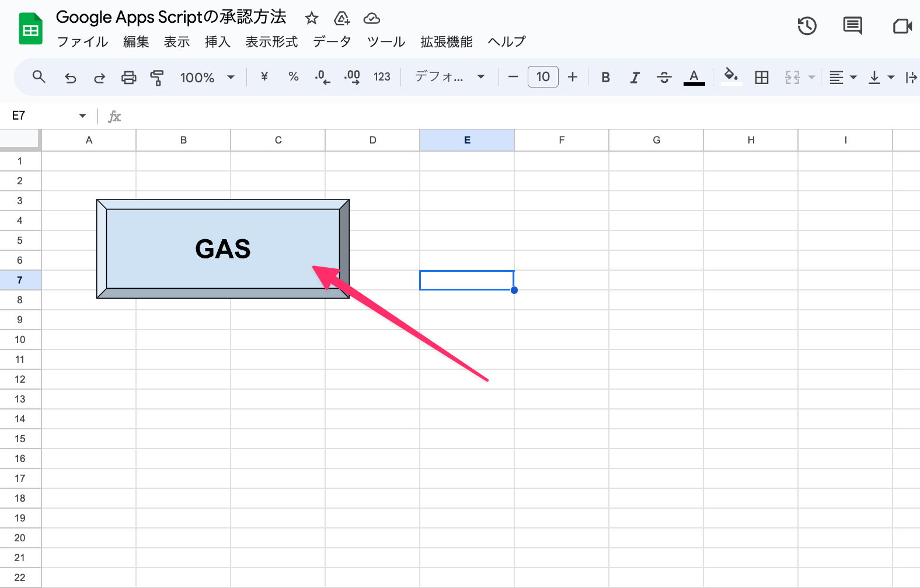Image resolution: width=920 pixels, height=588 pixels.
Task: Open the 編集 menu
Action: [136, 42]
